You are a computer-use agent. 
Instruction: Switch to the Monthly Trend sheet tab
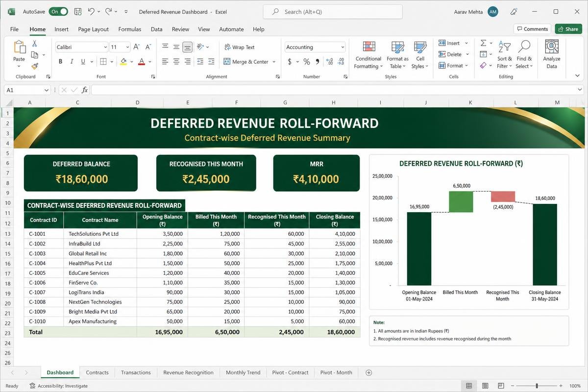click(x=243, y=372)
